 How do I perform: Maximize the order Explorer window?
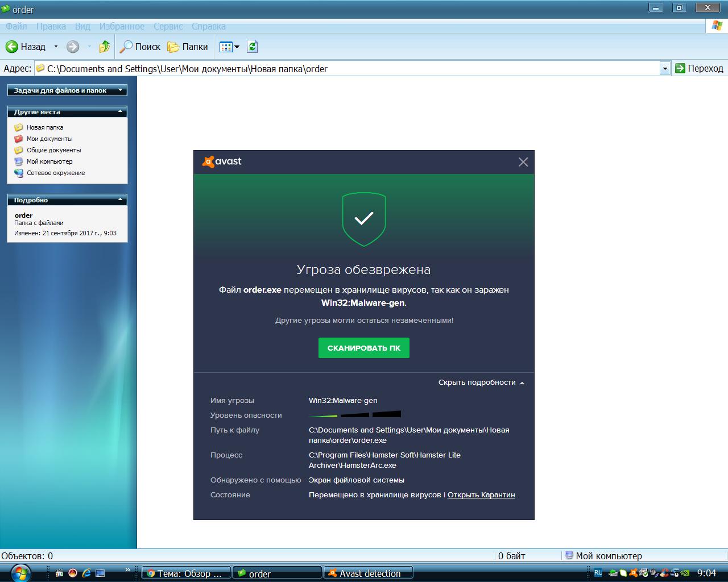pos(679,7)
